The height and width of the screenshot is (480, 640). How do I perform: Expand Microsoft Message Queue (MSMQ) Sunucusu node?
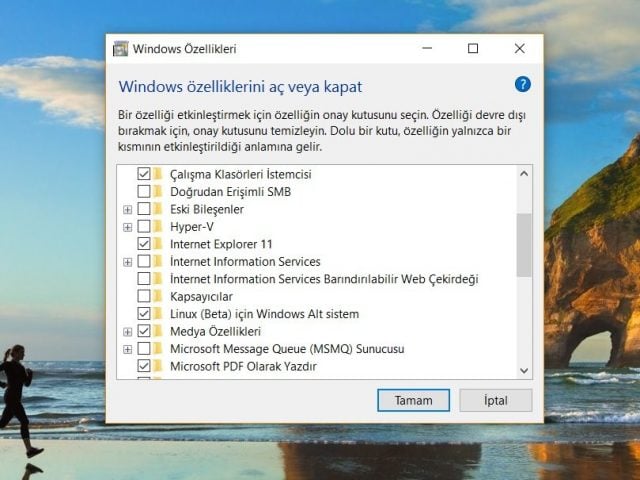(127, 349)
